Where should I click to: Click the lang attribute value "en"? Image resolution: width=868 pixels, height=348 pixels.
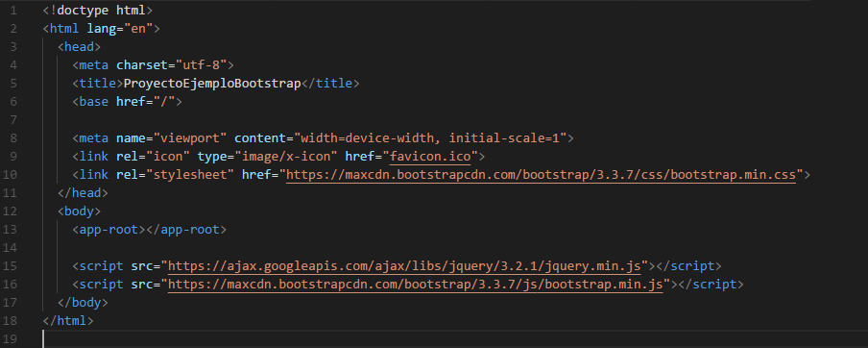click(x=138, y=29)
